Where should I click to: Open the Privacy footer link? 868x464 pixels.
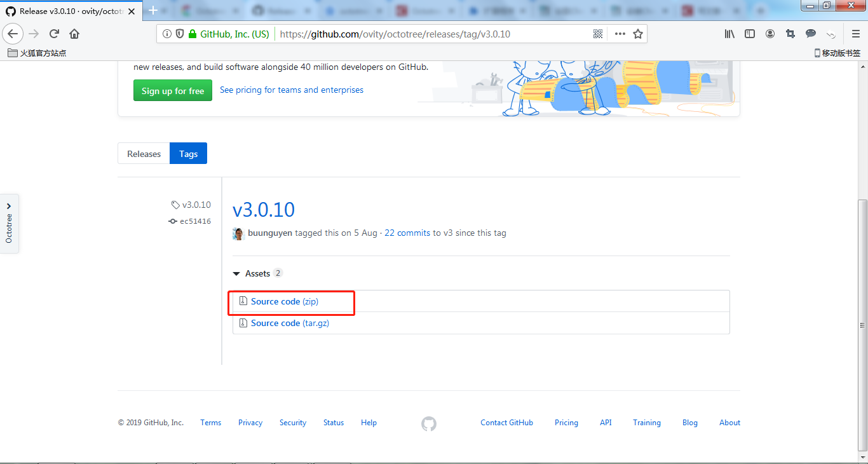pos(250,423)
